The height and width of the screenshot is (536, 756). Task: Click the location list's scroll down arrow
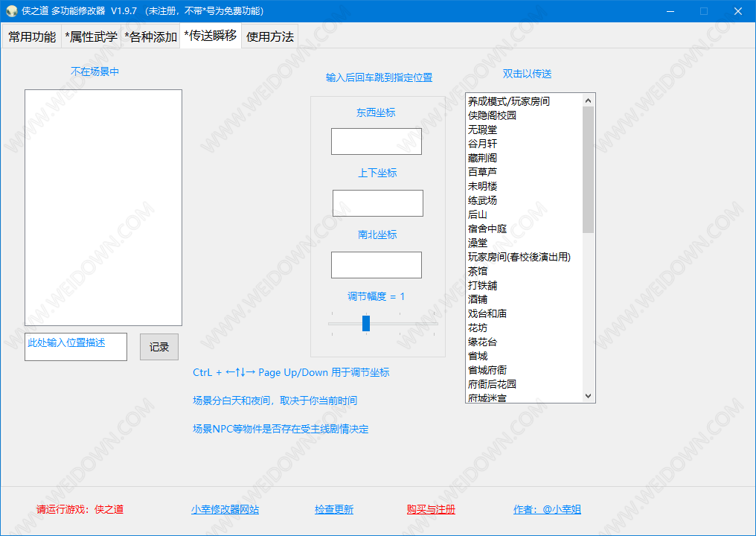point(589,396)
